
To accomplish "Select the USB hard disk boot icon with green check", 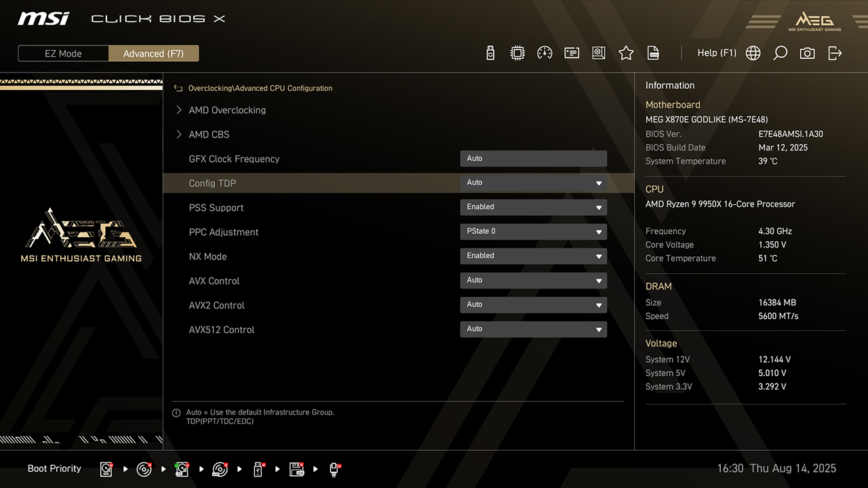I will click(182, 469).
